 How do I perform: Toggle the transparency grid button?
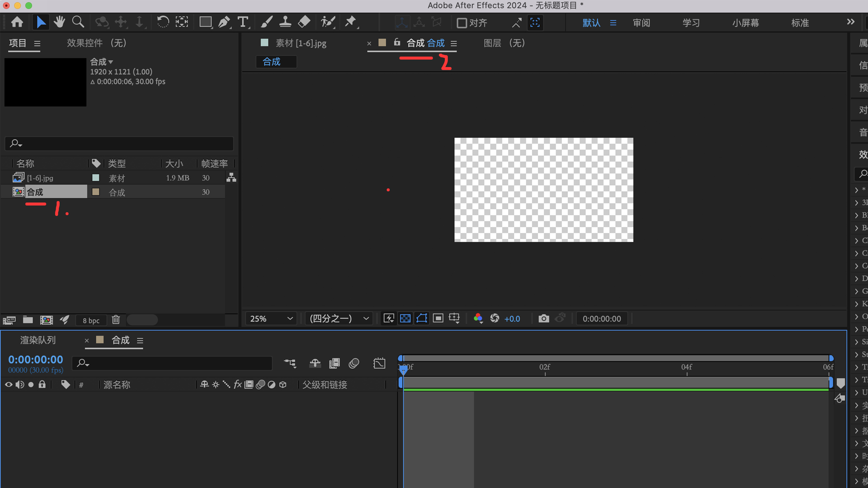(406, 319)
